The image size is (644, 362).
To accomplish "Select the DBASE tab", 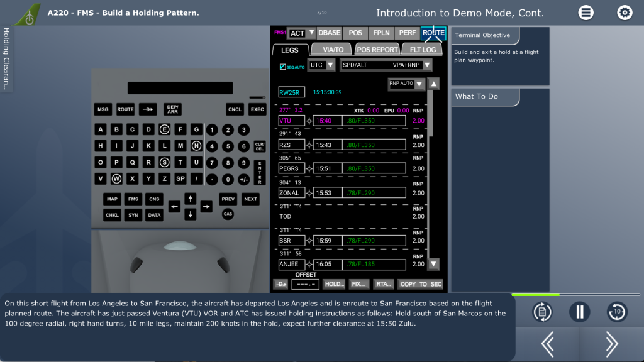I will pyautogui.click(x=329, y=33).
